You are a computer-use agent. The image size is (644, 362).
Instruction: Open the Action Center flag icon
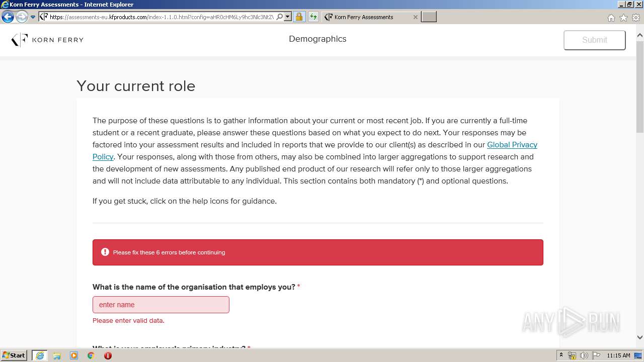coord(596,355)
